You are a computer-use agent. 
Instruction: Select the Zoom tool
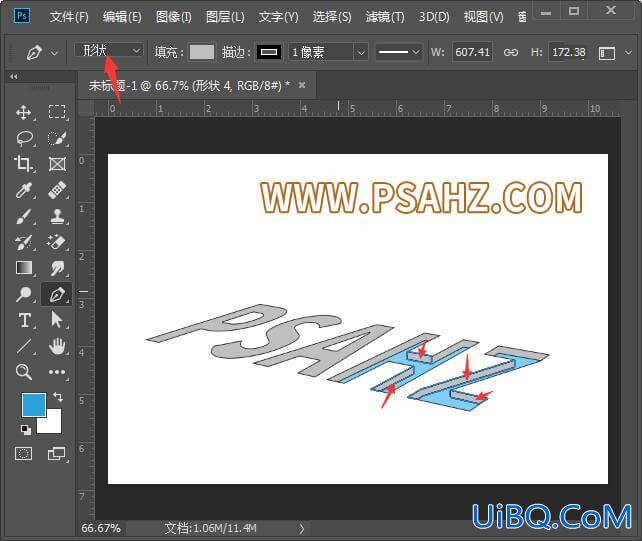point(24,372)
